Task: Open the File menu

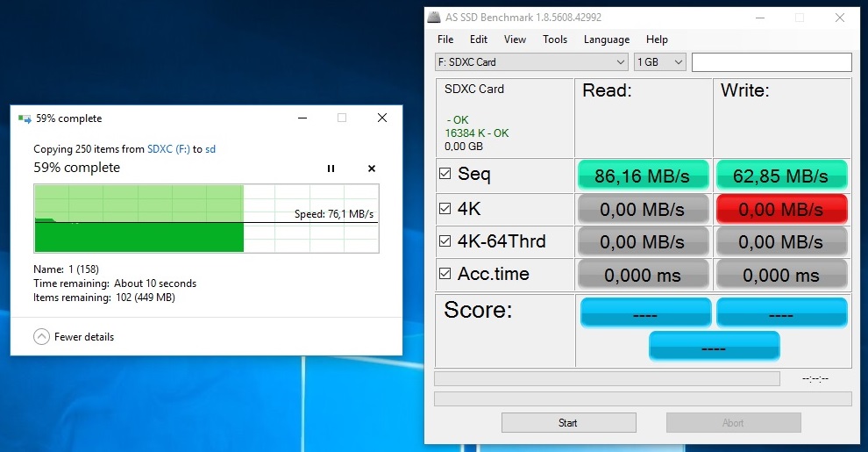Action: 445,39
